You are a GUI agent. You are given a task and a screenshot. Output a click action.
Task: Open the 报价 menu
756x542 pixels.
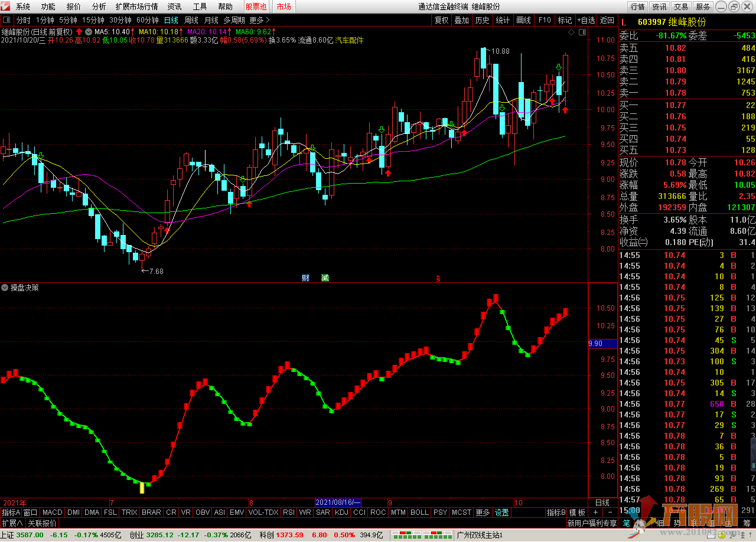coord(74,6)
